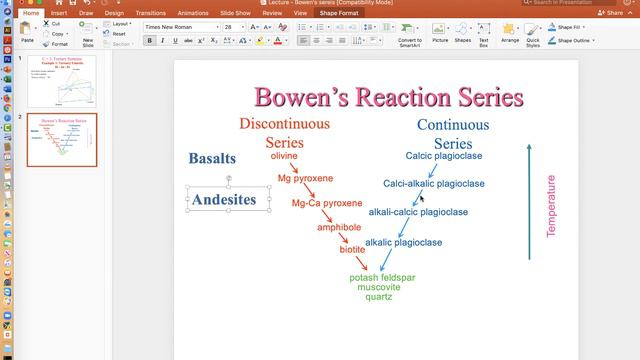Toggle Bold formatting
640x360 pixels.
tap(149, 40)
